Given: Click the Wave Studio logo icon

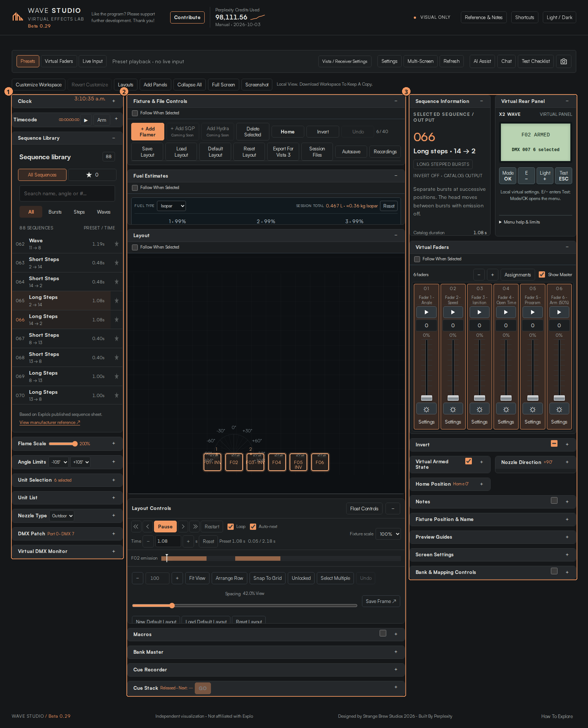Looking at the screenshot, I should click(18, 17).
